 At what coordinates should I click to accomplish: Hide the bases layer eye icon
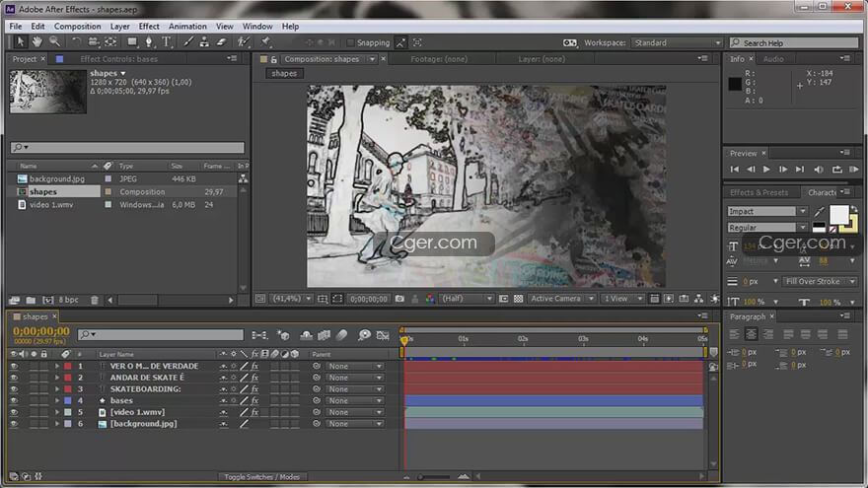point(14,400)
